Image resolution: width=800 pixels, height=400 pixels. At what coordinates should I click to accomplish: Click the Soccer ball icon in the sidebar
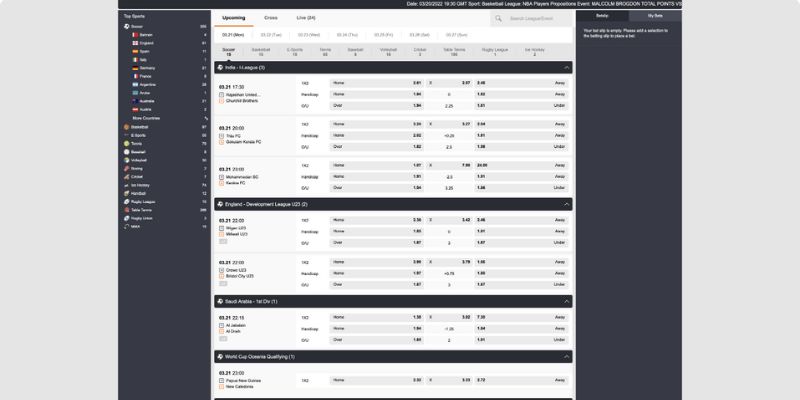point(127,27)
